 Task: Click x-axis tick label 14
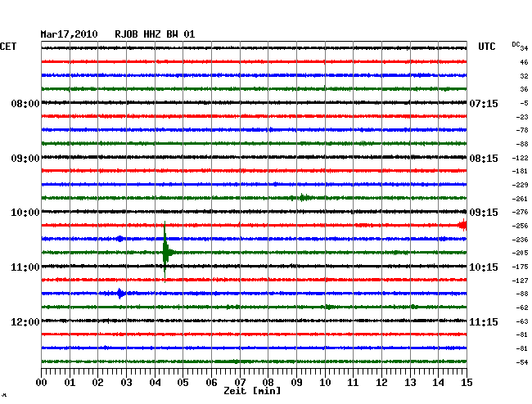pyautogui.click(x=439, y=383)
